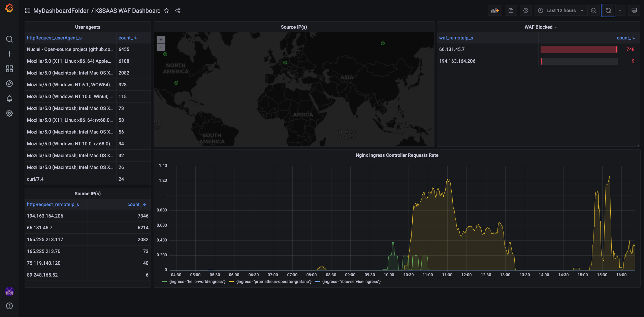Viewport: 644px width, 317px height.
Task: Open dashboard settings gear in top bar
Action: click(526, 10)
